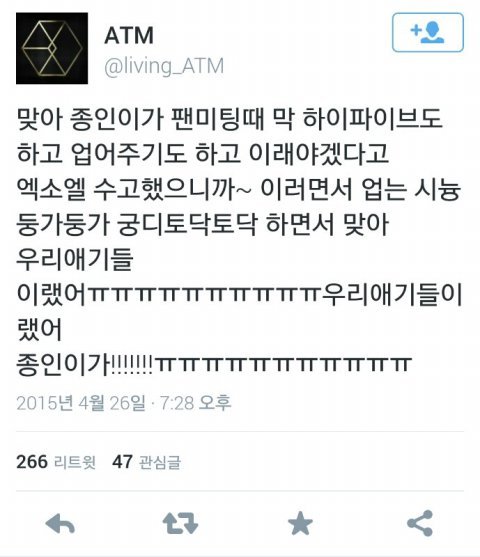View the 47 favorites number

click(122, 462)
